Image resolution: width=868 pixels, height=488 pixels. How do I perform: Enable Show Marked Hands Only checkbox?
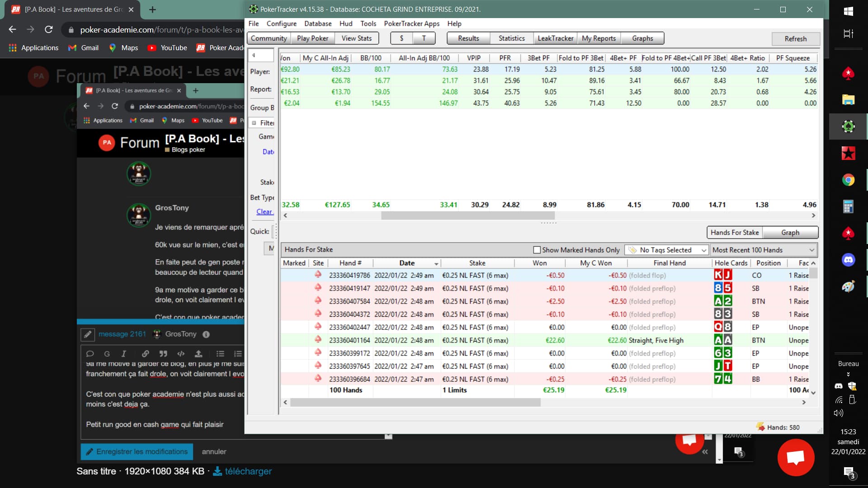pyautogui.click(x=537, y=250)
